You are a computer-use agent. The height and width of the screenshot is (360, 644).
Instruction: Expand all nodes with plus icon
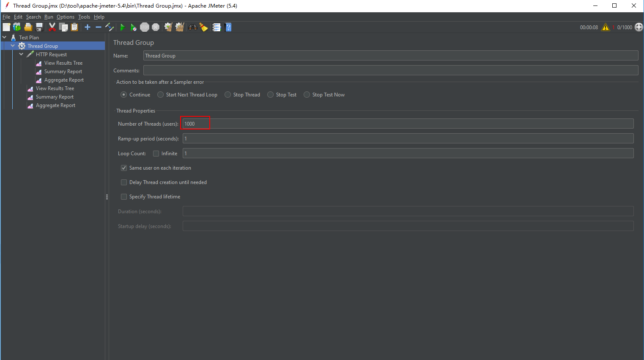88,27
